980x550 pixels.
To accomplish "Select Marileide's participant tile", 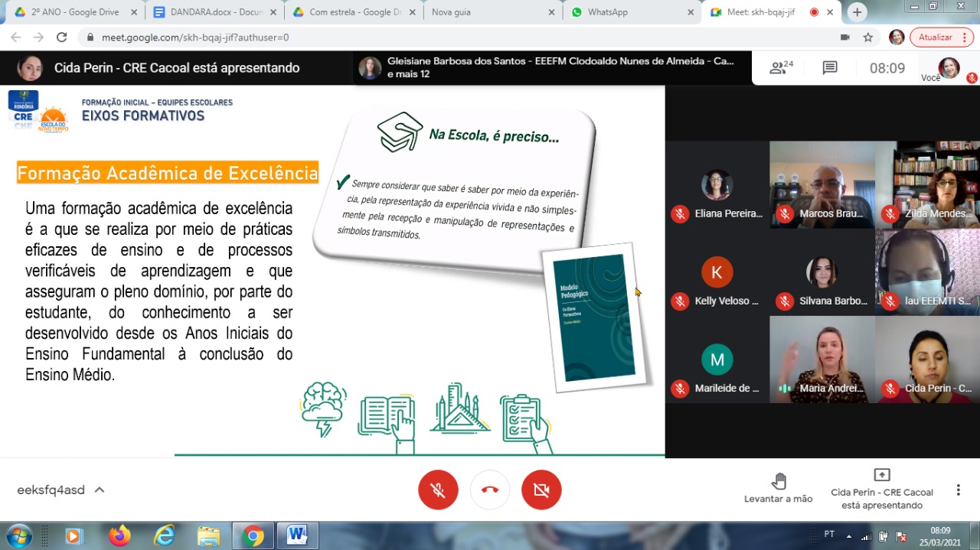I will pyautogui.click(x=717, y=360).
